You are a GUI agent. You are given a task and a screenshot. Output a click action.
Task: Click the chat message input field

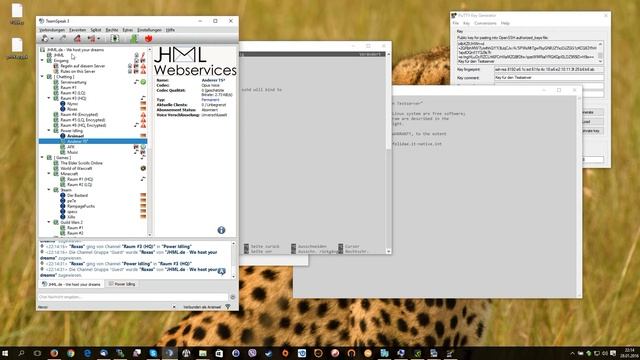[133, 297]
